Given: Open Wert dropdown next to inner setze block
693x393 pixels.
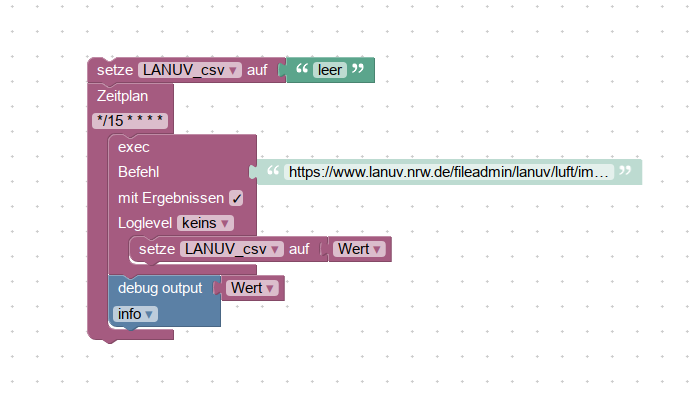Looking at the screenshot, I should [x=359, y=249].
